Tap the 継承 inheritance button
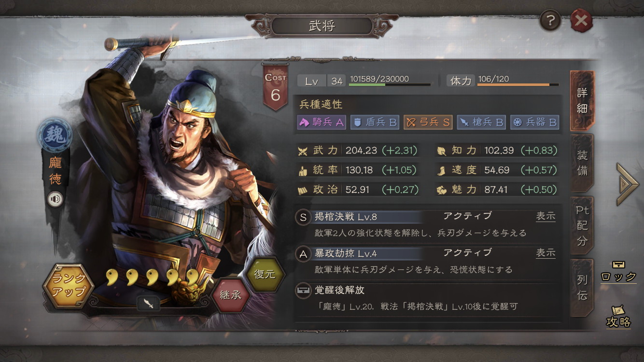The height and width of the screenshot is (362, 644). click(231, 294)
